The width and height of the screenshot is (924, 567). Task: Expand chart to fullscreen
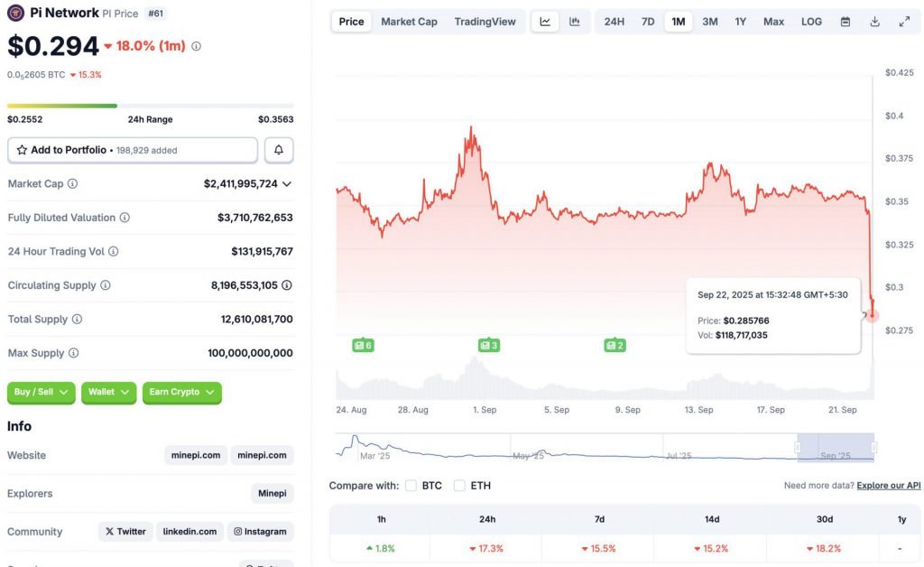904,22
